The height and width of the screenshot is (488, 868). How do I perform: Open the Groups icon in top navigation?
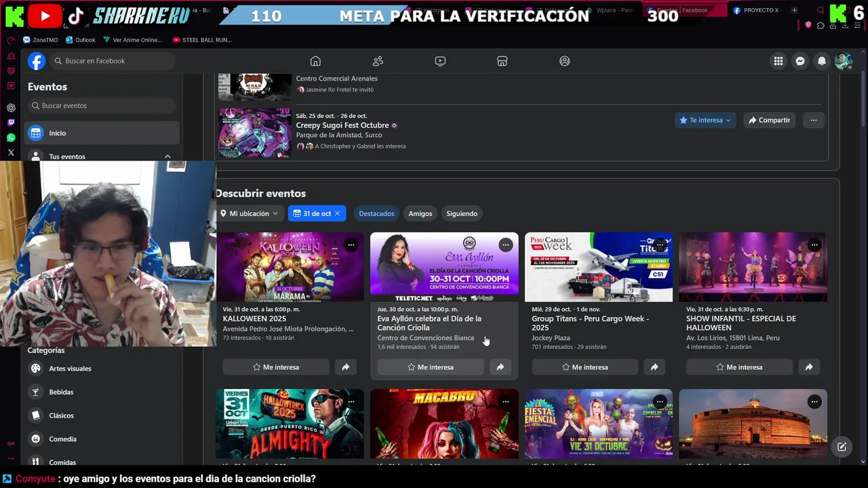(564, 61)
